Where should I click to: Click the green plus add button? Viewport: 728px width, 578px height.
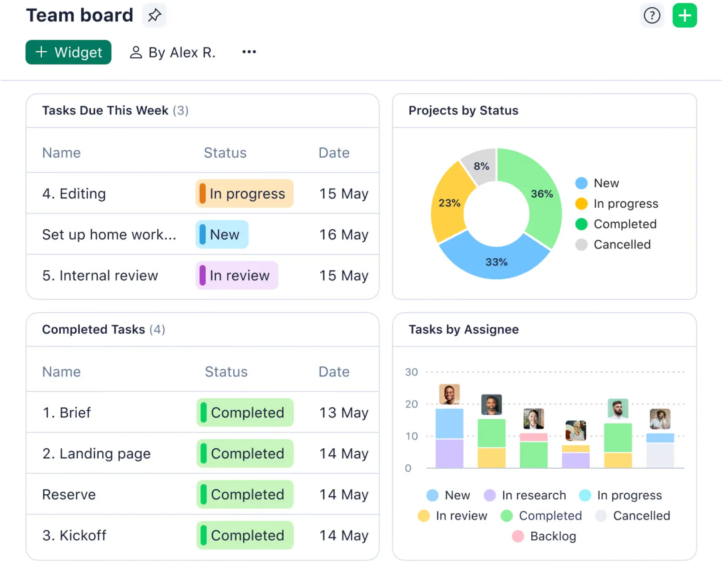(x=684, y=16)
